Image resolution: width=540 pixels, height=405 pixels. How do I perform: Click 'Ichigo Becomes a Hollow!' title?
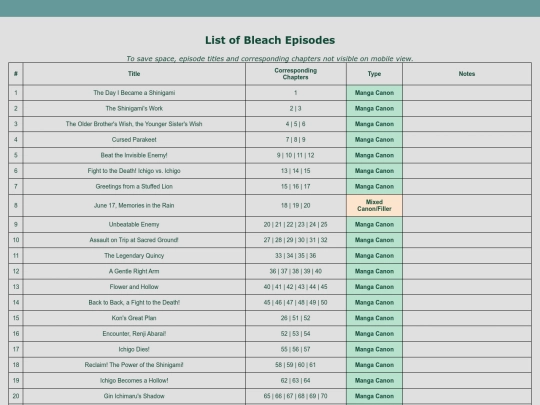(x=134, y=381)
